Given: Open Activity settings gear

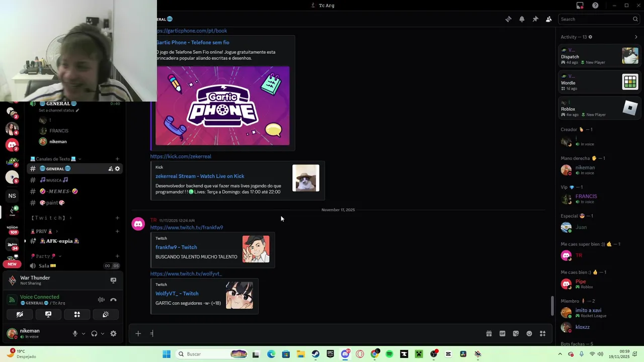Looking at the screenshot, I should [590, 37].
